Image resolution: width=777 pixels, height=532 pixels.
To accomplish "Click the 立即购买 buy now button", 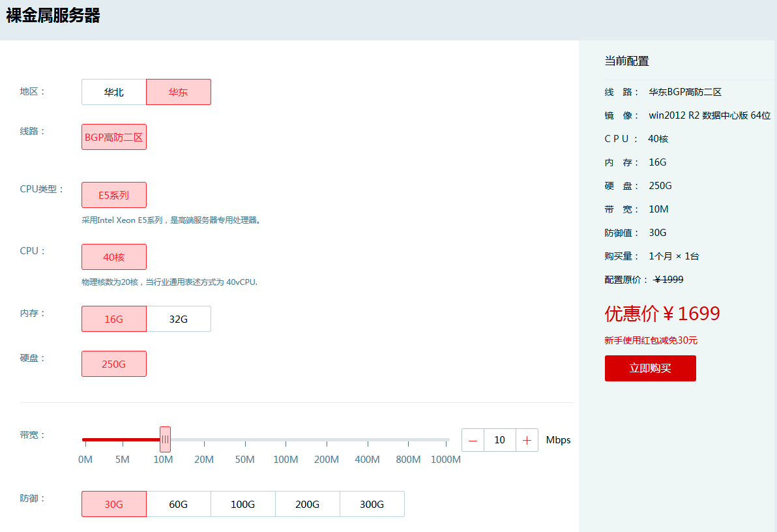I will (x=650, y=368).
